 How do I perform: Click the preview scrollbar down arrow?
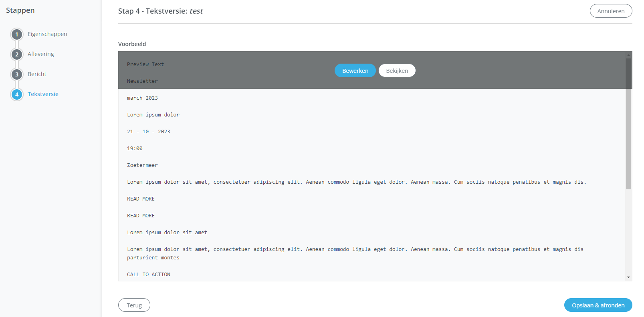pos(628,277)
